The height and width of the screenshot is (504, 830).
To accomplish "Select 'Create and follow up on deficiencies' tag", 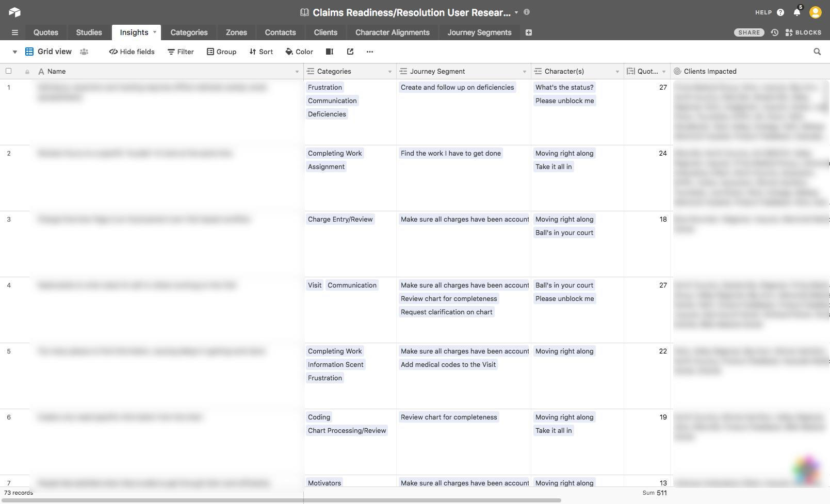I will pos(458,87).
